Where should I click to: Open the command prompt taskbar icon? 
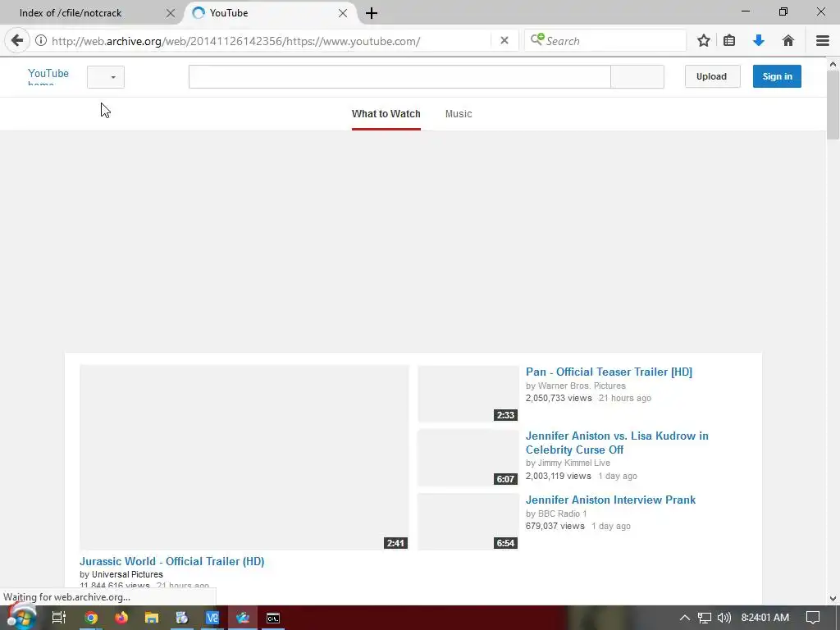coord(273,618)
